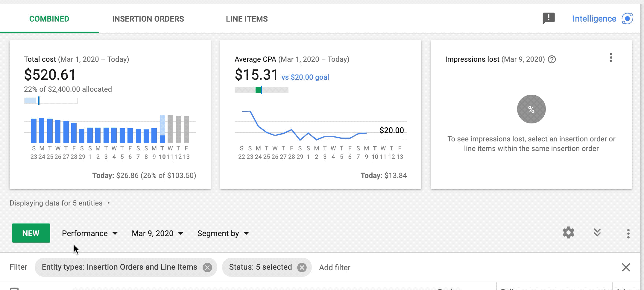Click the Average CPA goal progress bar

coord(261,90)
